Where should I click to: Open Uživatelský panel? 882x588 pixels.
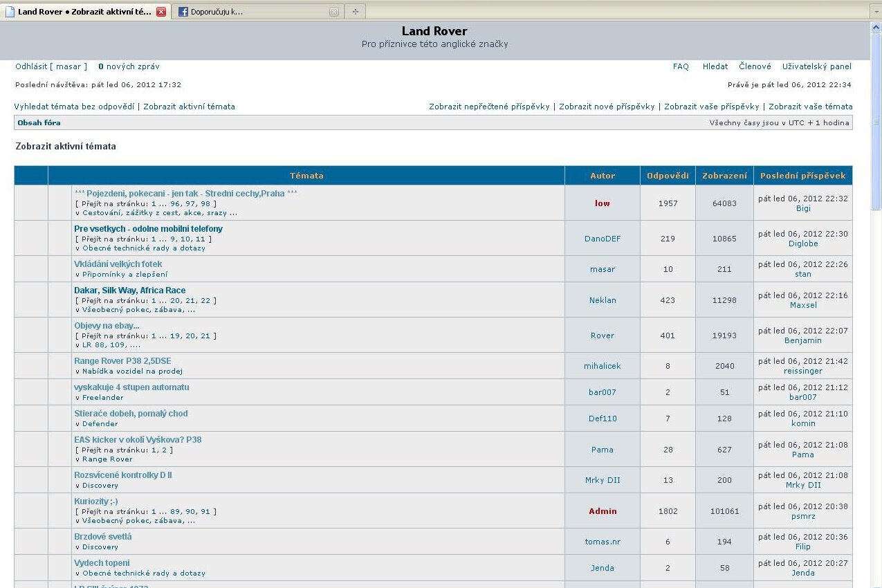[816, 66]
